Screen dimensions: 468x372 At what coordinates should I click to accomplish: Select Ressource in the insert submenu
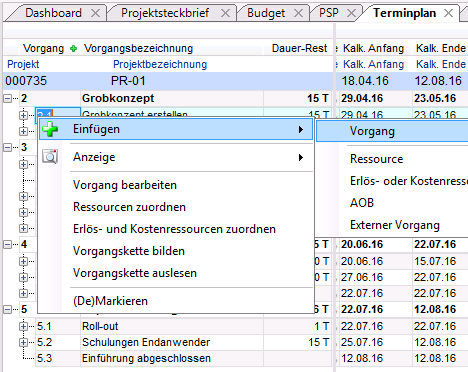[x=377, y=159]
